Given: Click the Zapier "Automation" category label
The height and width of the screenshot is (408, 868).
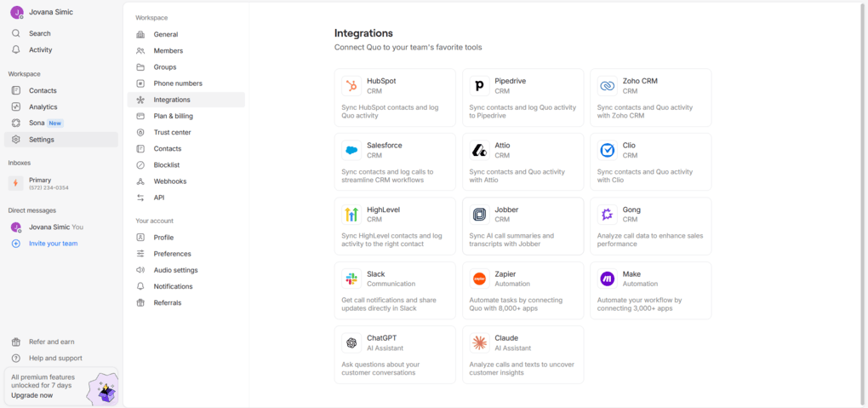Looking at the screenshot, I should coord(512,284).
